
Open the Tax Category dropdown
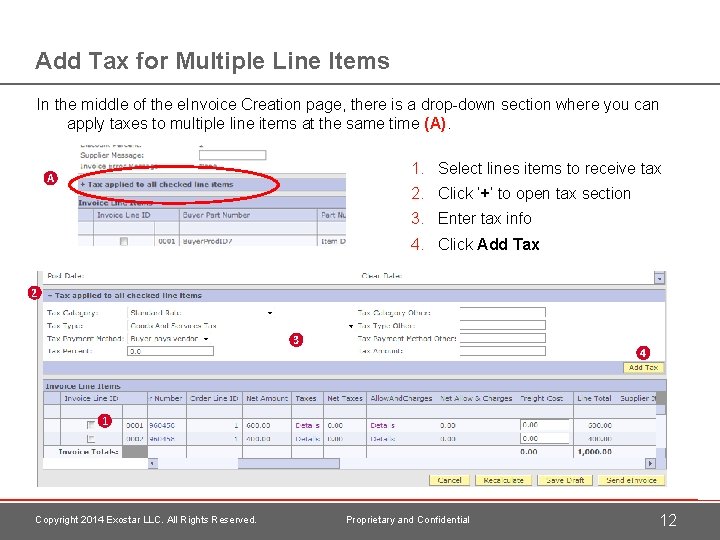pos(270,313)
